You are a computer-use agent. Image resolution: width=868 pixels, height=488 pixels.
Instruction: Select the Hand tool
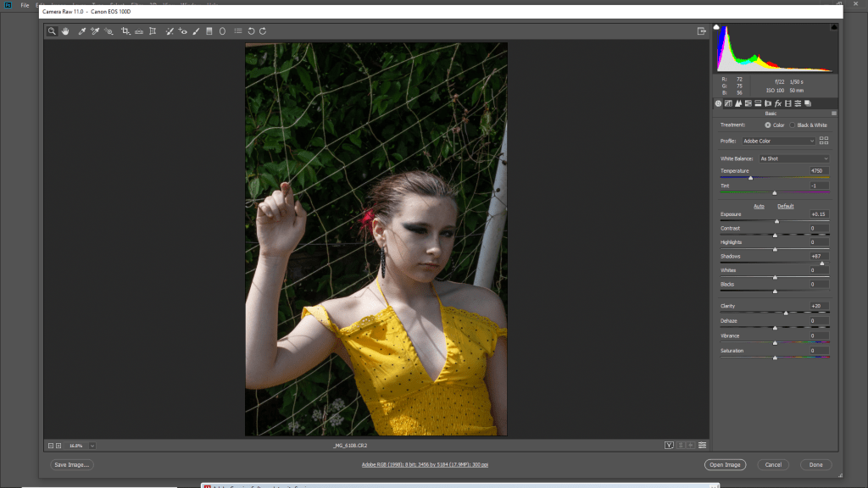click(x=65, y=31)
